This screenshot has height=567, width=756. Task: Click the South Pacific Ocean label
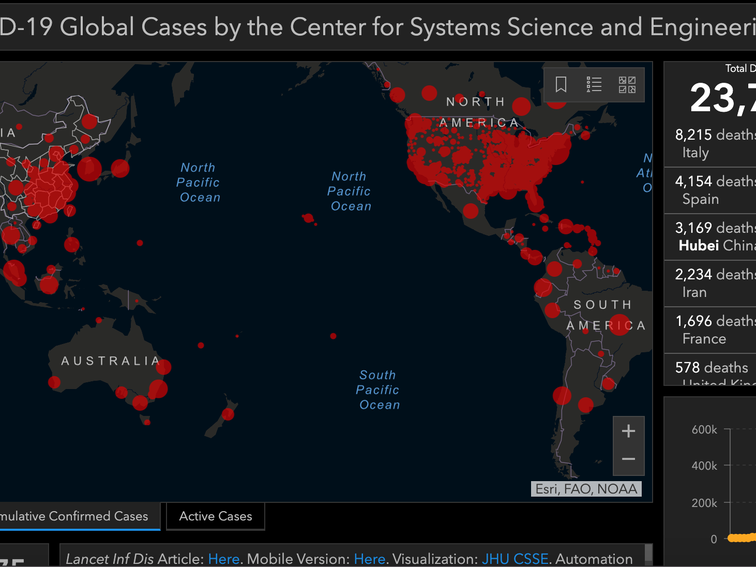[378, 390]
